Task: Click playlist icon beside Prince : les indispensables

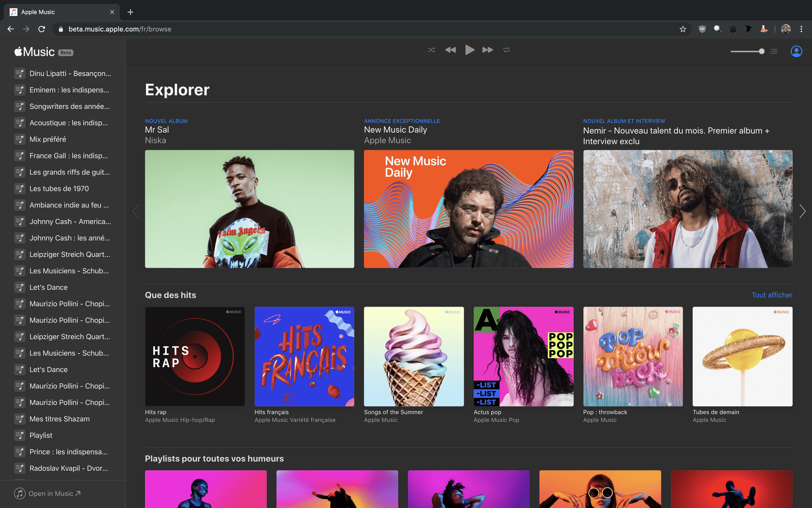Action: 20,452
